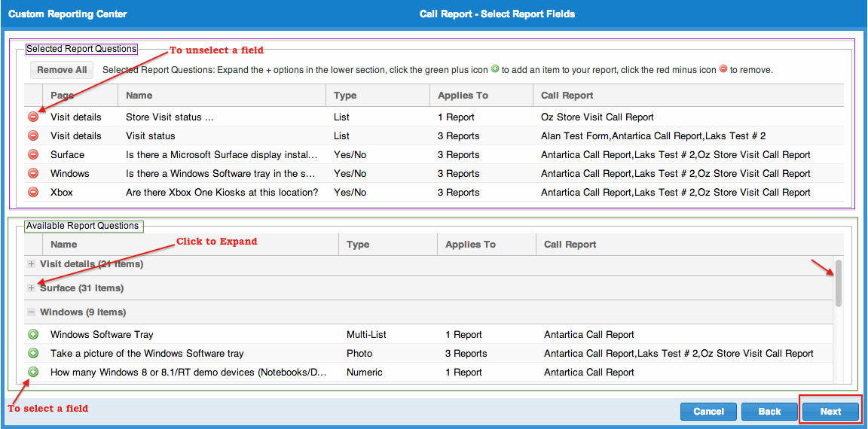Click red minus icon for Surface row

(x=33, y=154)
